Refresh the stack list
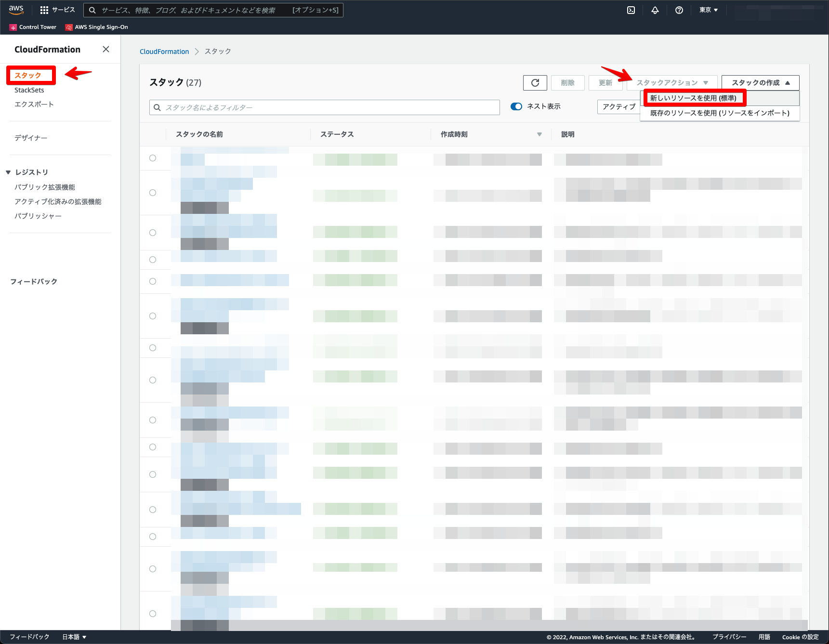The width and height of the screenshot is (829, 644). 535,83
